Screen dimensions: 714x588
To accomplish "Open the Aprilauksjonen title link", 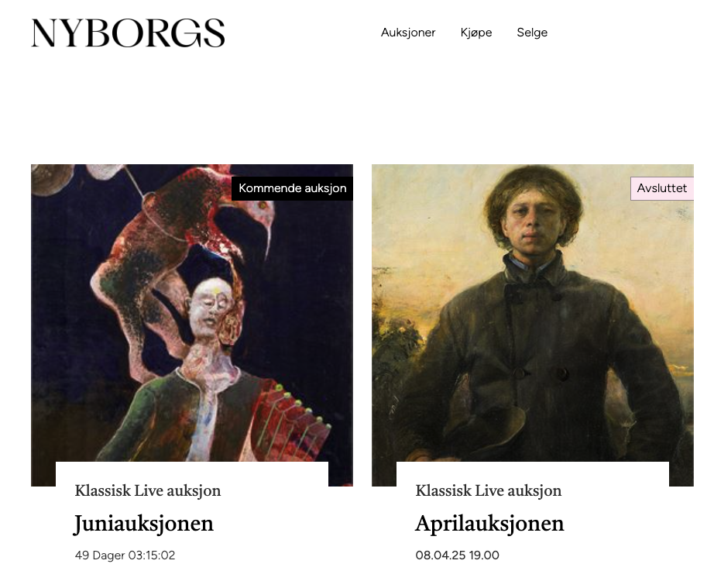I will (489, 523).
